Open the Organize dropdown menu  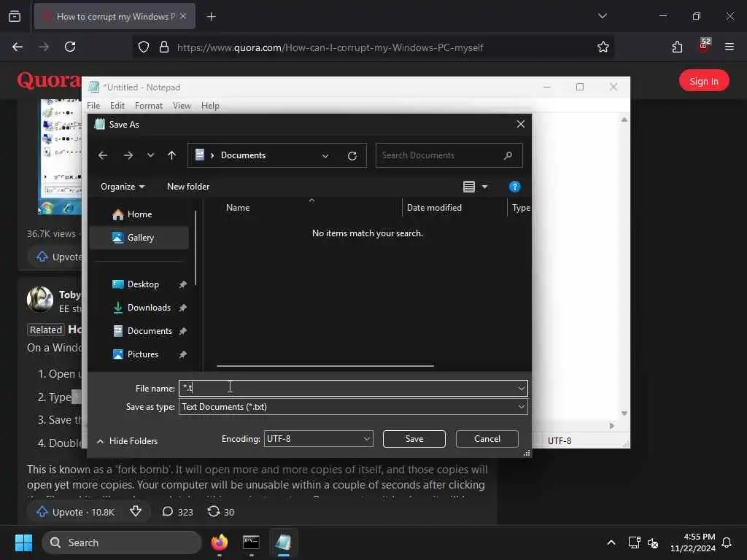click(x=123, y=187)
